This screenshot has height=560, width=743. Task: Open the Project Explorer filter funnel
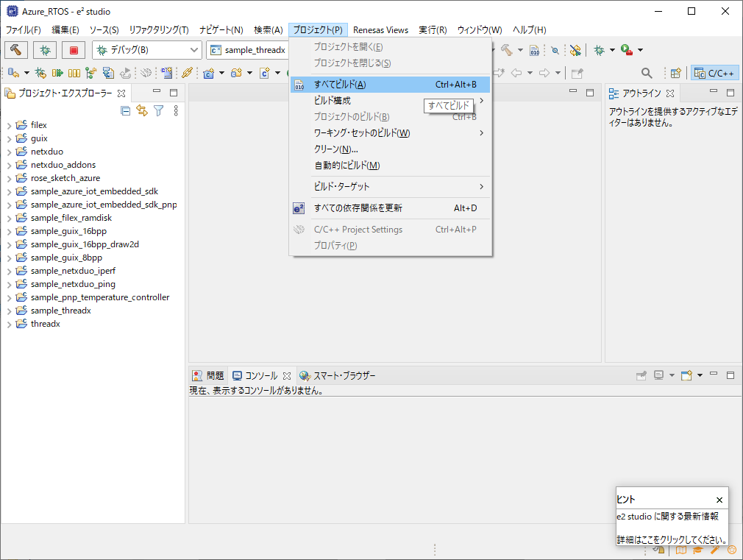(x=159, y=110)
